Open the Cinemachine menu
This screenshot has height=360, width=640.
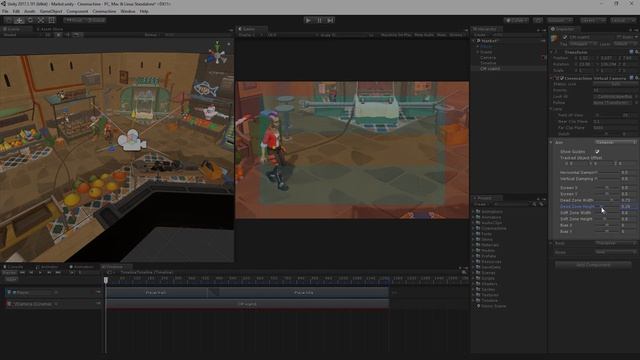(104, 11)
